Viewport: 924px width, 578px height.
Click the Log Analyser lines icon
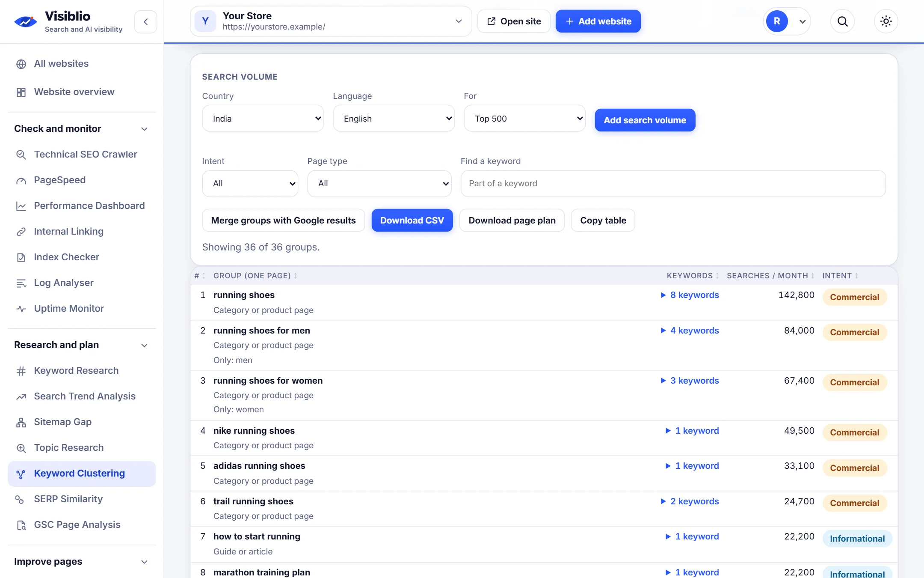(x=21, y=283)
